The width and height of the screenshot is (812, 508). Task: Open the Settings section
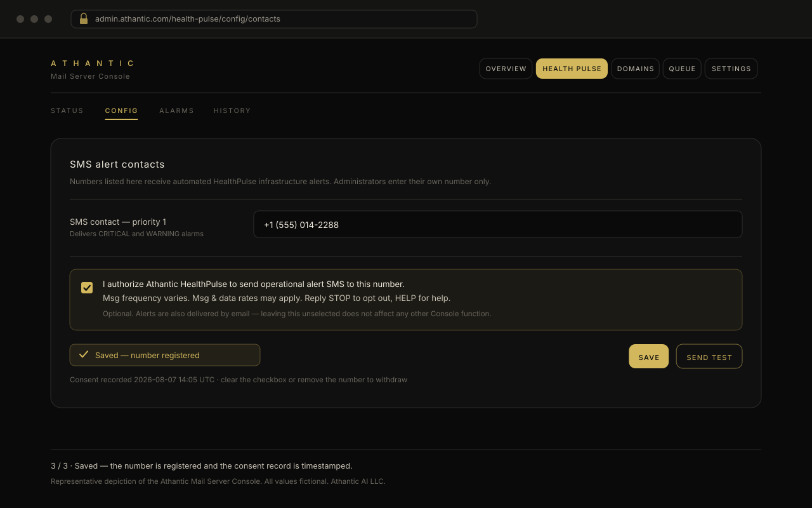(x=731, y=69)
